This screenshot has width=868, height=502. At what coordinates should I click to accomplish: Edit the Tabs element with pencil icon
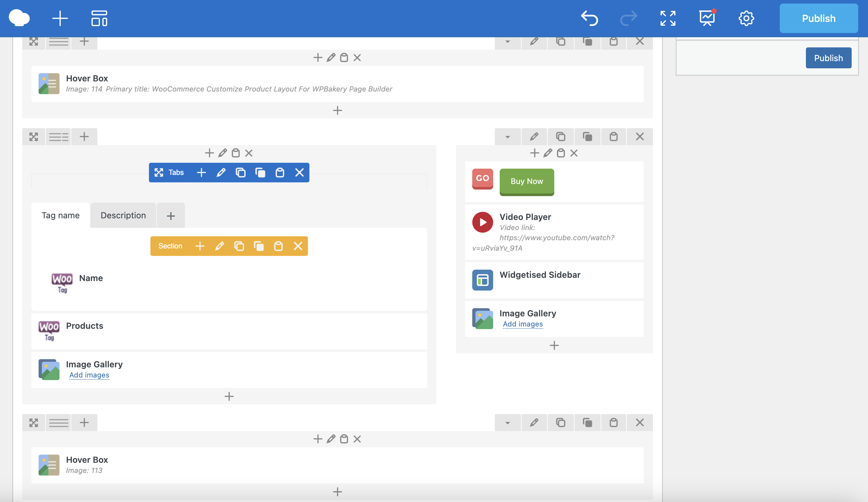click(221, 172)
